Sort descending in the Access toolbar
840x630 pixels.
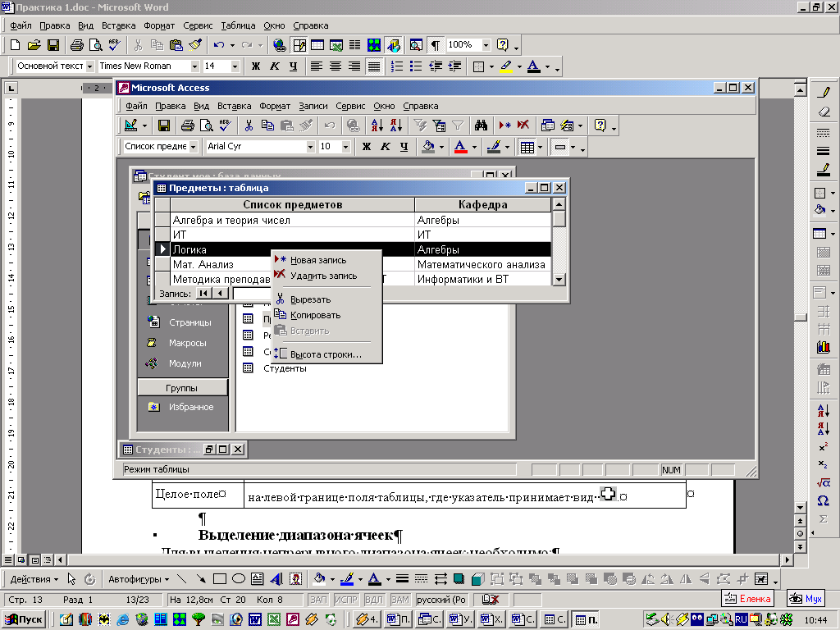[396, 126]
